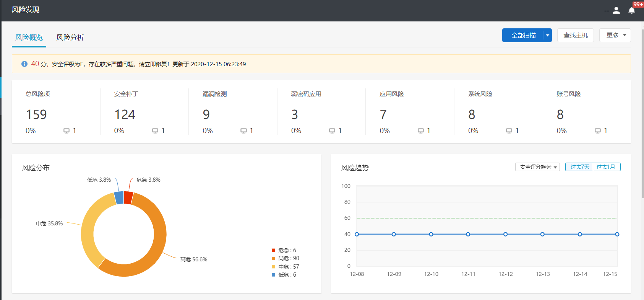Click the trend data point at 12-08
This screenshot has width=644, height=300.
click(x=357, y=234)
